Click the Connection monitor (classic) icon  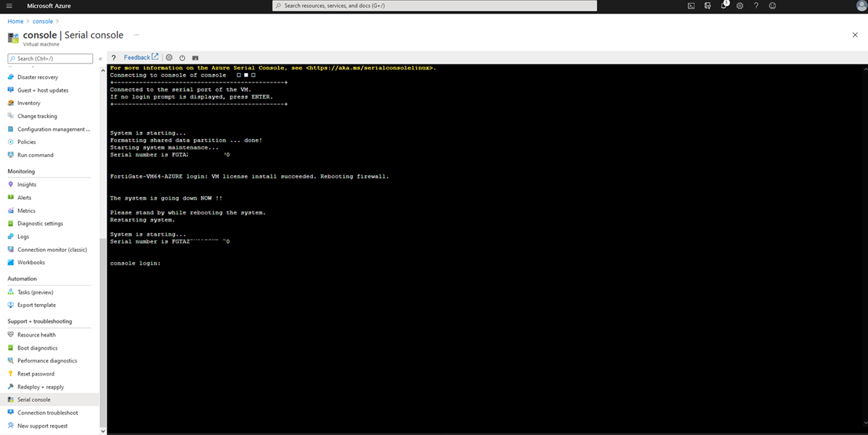pyautogui.click(x=11, y=249)
